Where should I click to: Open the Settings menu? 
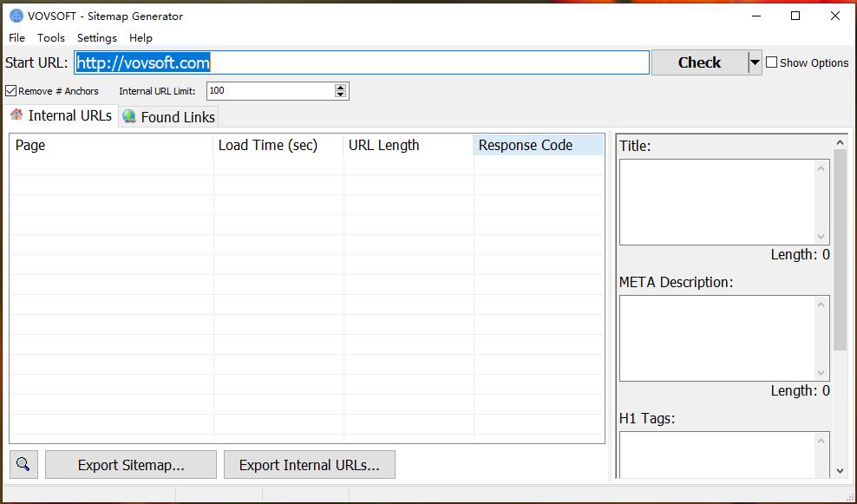point(97,37)
